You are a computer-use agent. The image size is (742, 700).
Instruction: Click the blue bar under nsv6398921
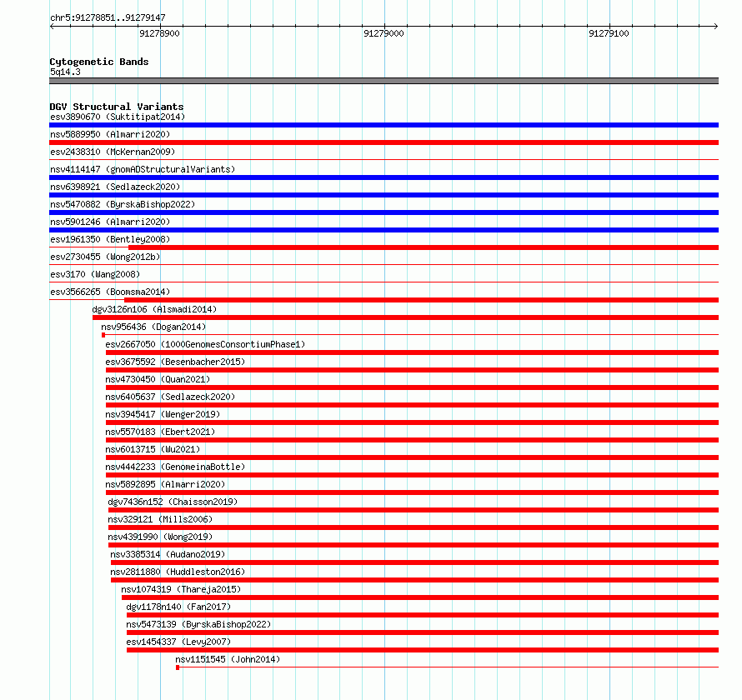(x=384, y=195)
